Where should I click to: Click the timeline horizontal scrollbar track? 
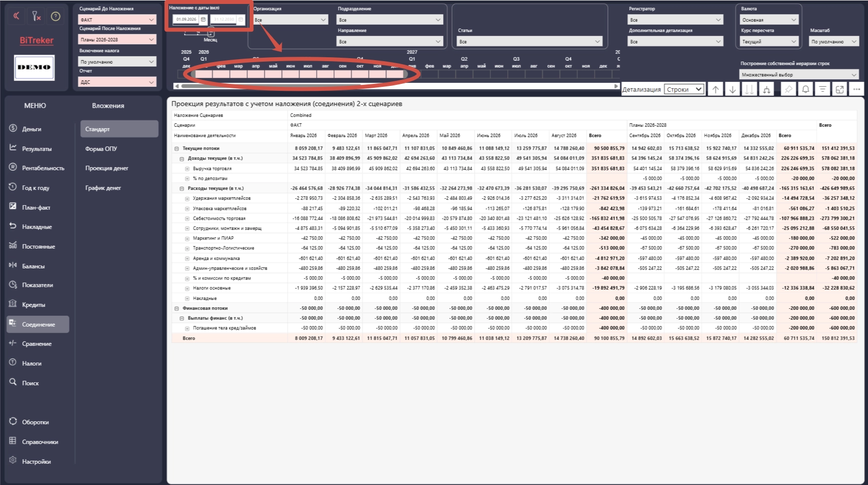[x=396, y=86]
